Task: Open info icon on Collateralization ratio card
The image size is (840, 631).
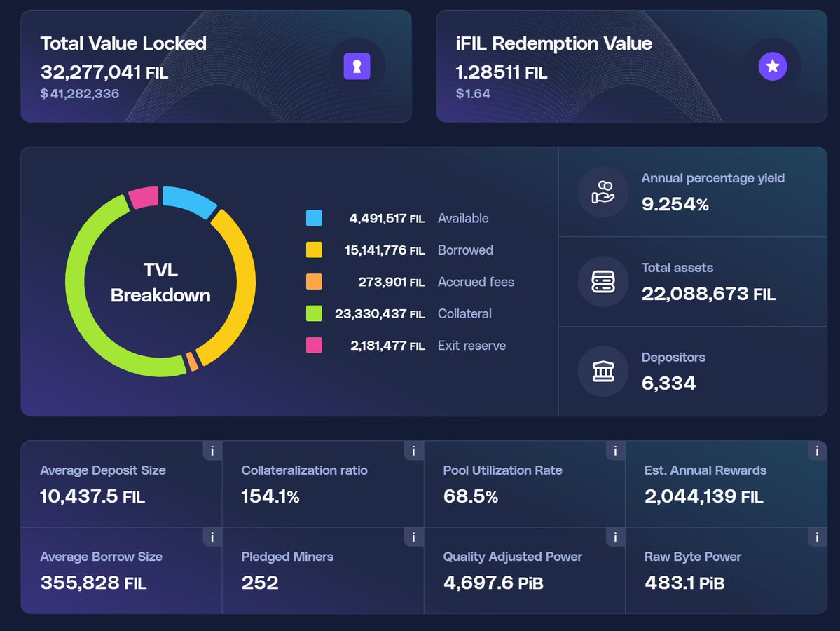Action: pos(413,451)
